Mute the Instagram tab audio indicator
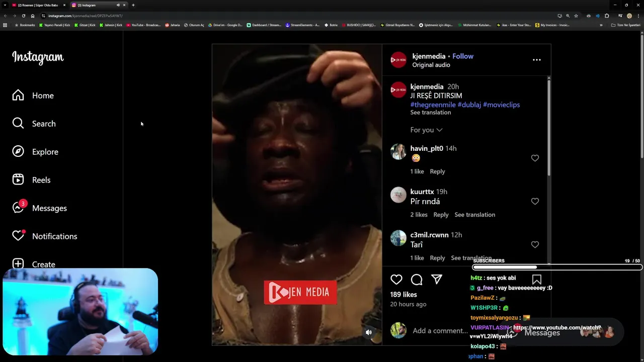The width and height of the screenshot is (644, 362). 118,5
